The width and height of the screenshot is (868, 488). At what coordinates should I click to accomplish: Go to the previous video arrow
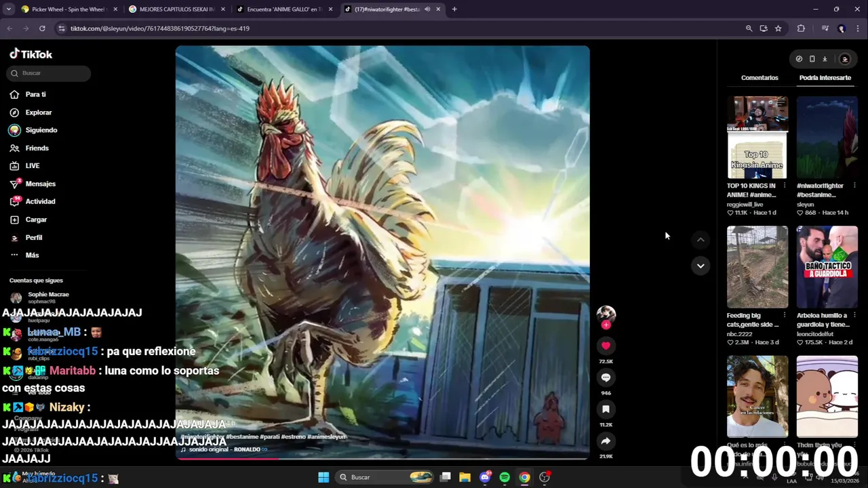coord(701,239)
